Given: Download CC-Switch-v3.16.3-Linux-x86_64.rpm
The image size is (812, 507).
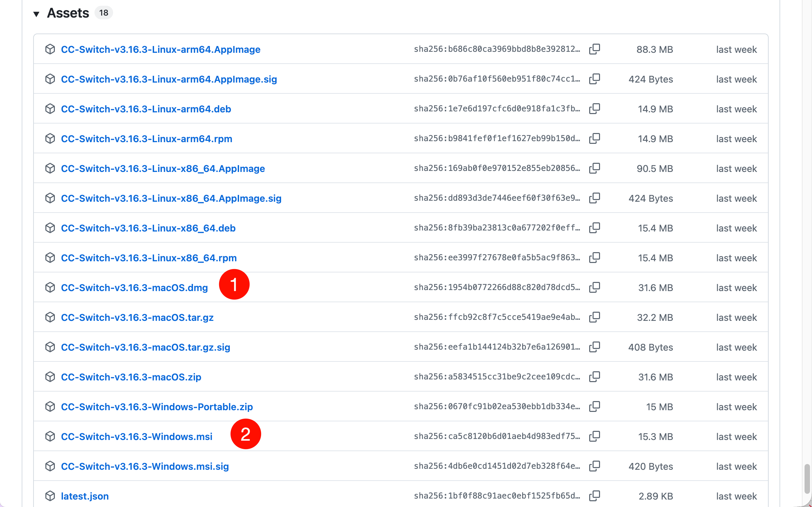Looking at the screenshot, I should (x=149, y=258).
